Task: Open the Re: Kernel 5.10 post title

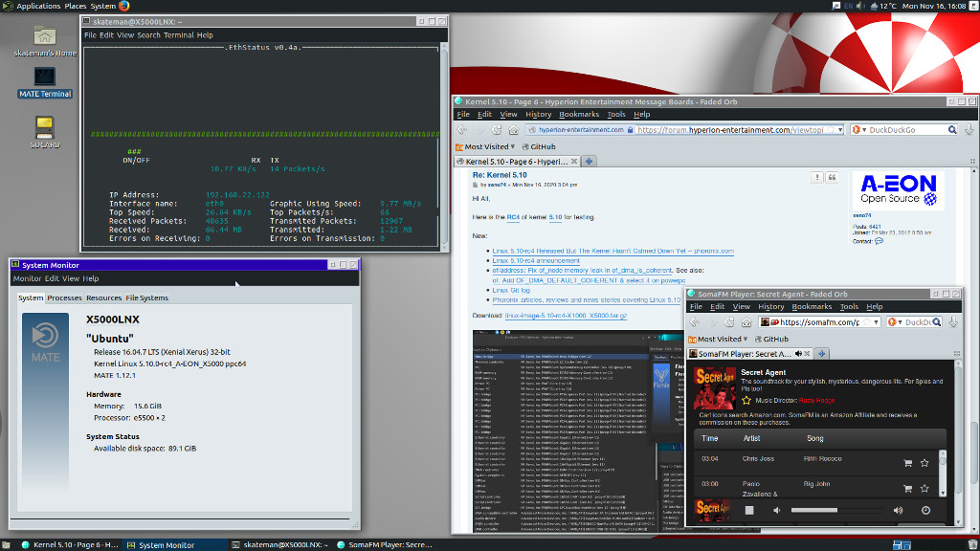Action: [x=500, y=175]
